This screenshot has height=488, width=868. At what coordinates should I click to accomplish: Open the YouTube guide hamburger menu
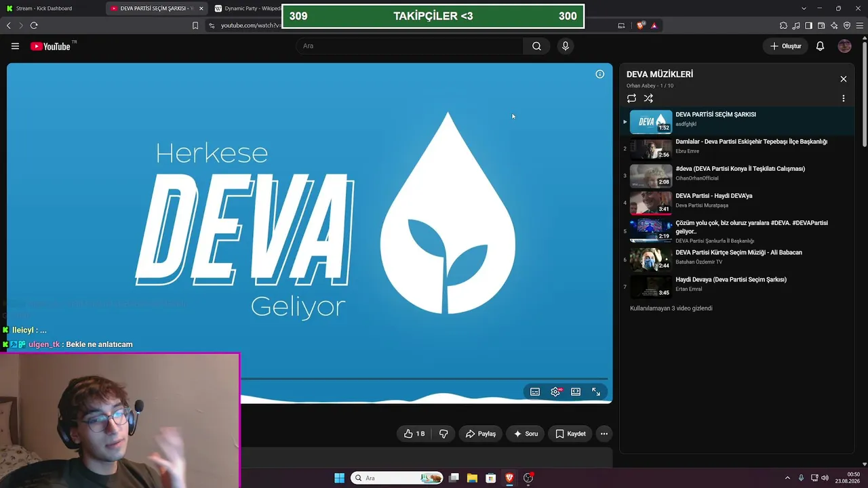(15, 46)
